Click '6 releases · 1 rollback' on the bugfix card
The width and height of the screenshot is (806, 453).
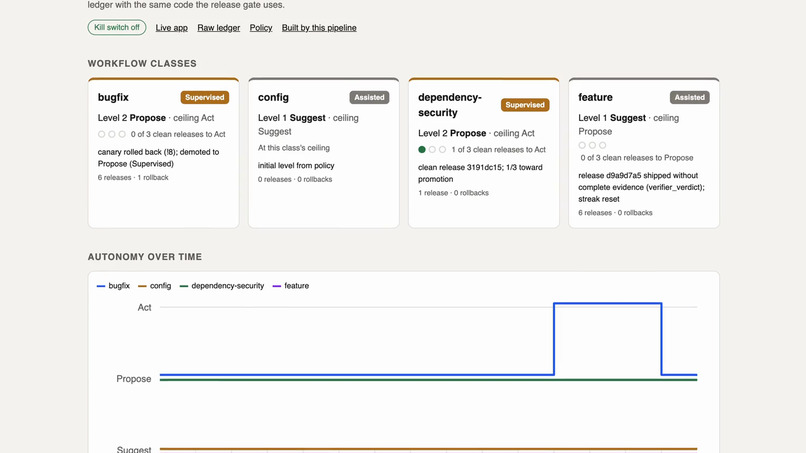[x=133, y=177]
